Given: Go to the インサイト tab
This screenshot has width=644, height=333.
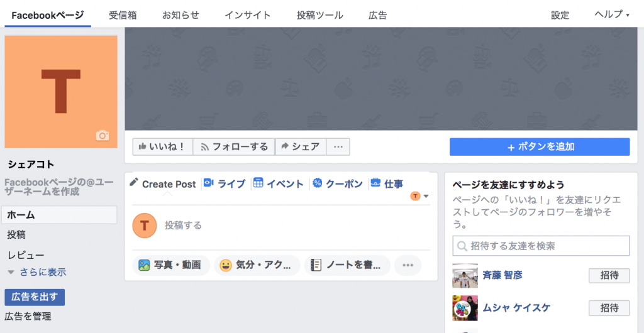Looking at the screenshot, I should pyautogui.click(x=248, y=15).
